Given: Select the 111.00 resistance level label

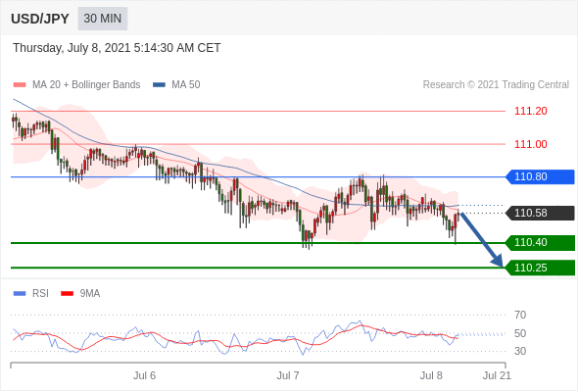Looking at the screenshot, I should tap(530, 144).
